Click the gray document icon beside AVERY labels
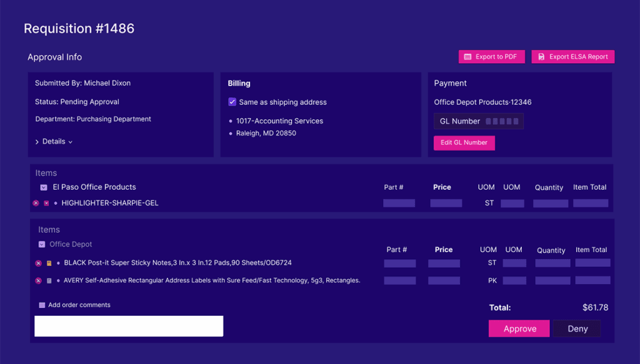 (x=49, y=281)
